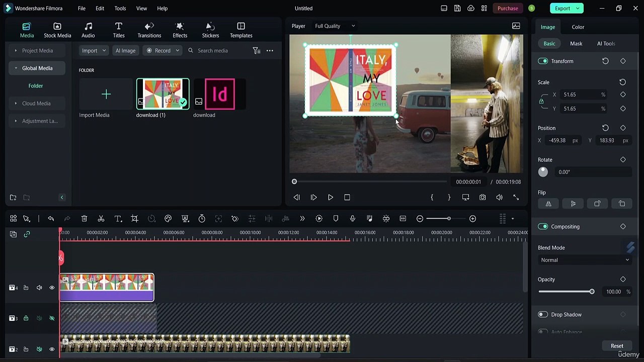Click the AI Image button
The height and width of the screenshot is (362, 644).
pyautogui.click(x=125, y=50)
